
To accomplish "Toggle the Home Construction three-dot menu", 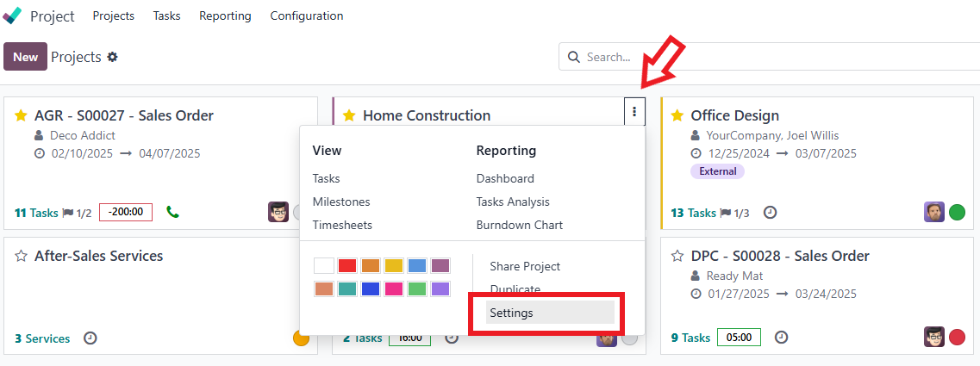I will click(634, 112).
